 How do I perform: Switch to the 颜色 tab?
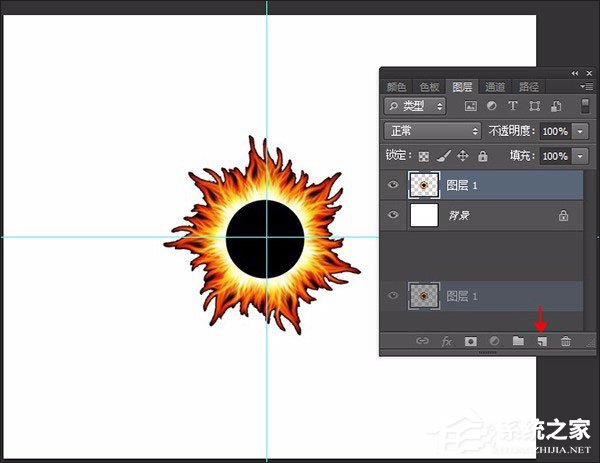[396, 87]
